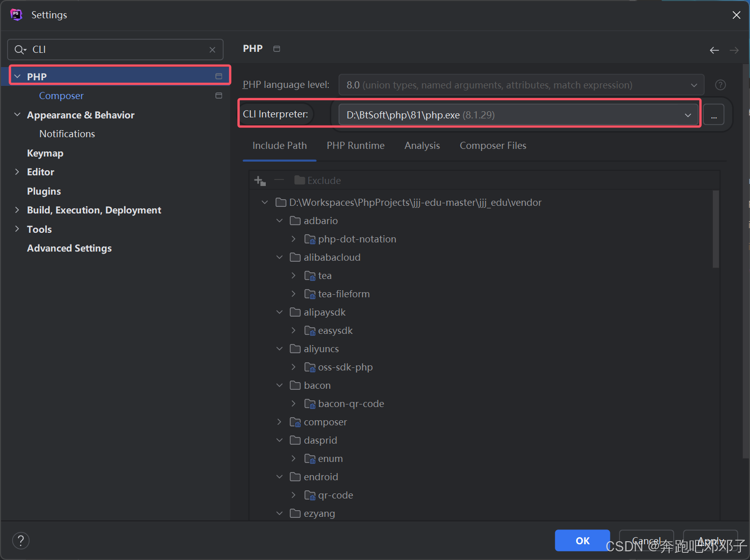This screenshot has height=560, width=750.
Task: Remove selected include path with minus icon
Action: 279,179
